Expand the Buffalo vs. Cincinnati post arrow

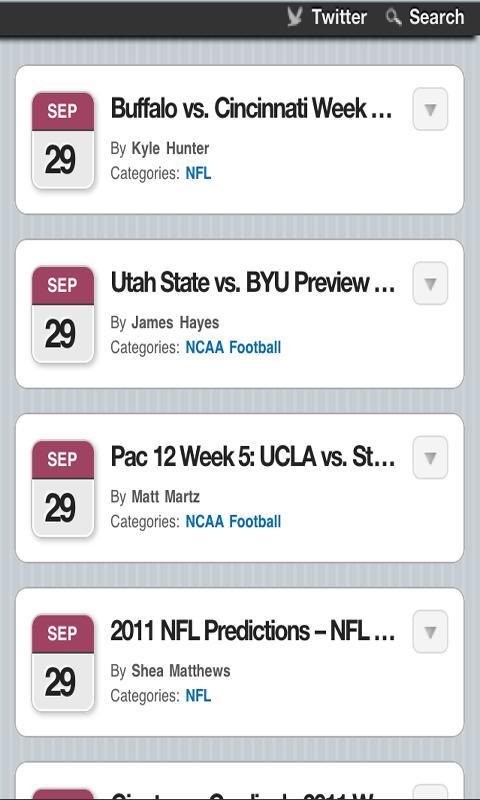tap(430, 109)
